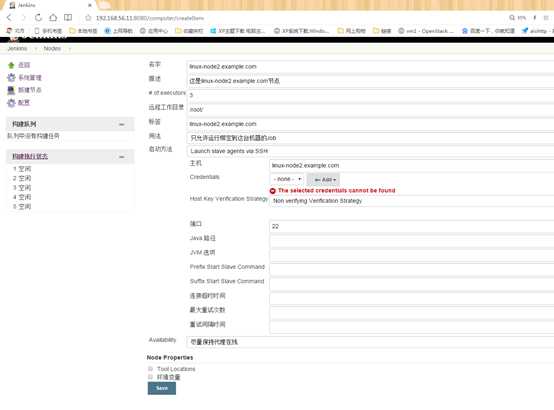Screen dimensions: 554x410
Task: Click Suffix Start Slave Command field
Action: (x=412, y=284)
